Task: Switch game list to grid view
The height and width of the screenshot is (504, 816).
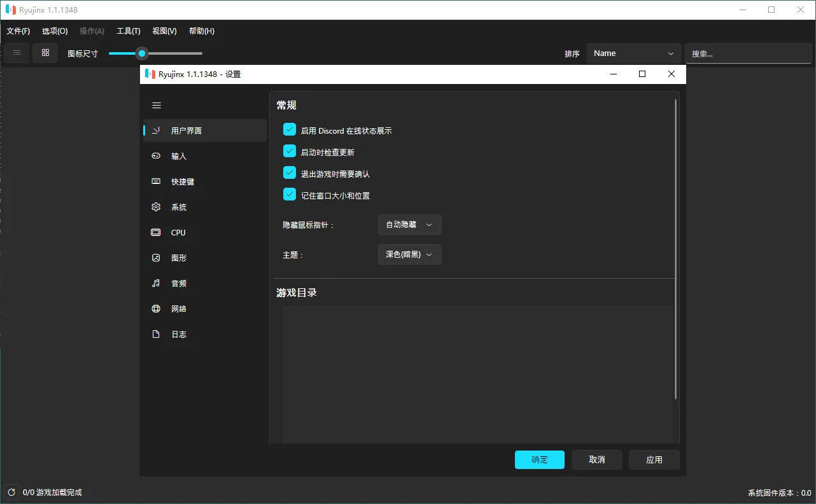Action: (45, 53)
